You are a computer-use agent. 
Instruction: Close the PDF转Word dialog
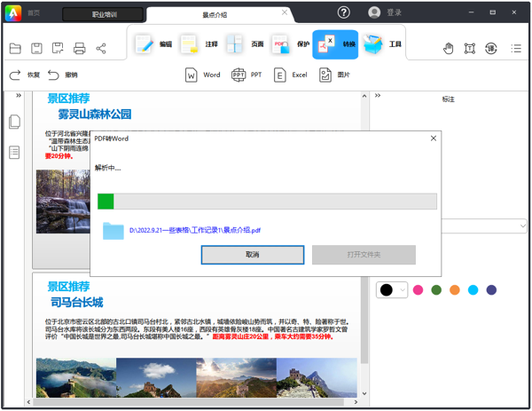click(x=434, y=138)
